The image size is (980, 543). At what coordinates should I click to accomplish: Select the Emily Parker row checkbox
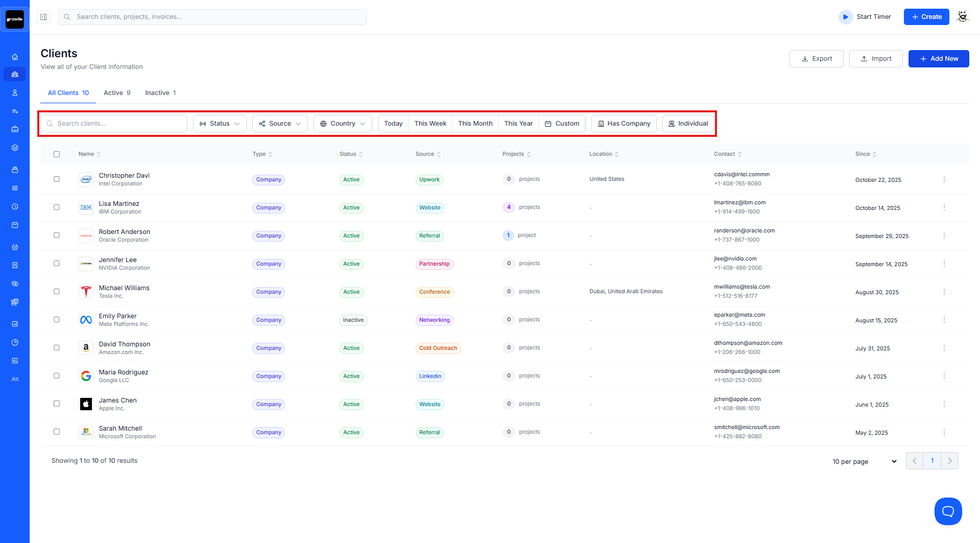[x=57, y=320]
